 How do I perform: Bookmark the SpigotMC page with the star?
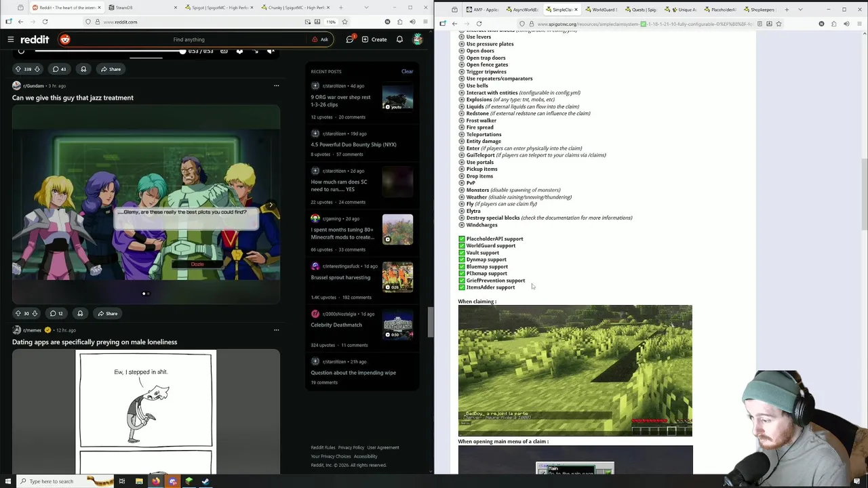point(779,24)
